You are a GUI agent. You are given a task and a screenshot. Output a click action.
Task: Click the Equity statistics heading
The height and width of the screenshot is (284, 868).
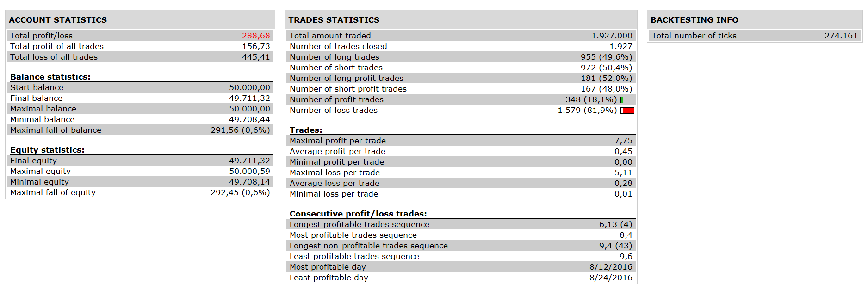[x=47, y=150]
